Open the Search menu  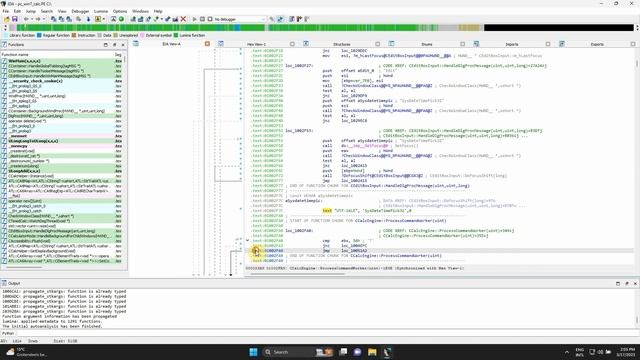click(47, 11)
